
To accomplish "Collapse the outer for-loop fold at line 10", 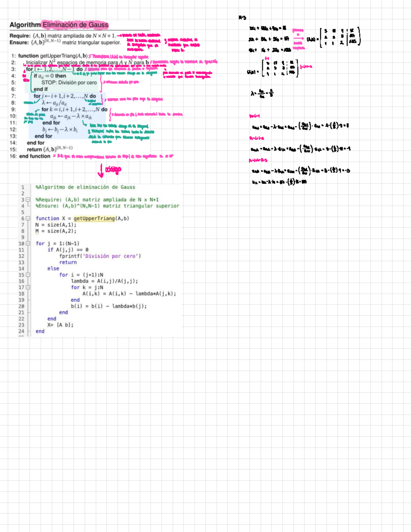I will coord(28,244).
